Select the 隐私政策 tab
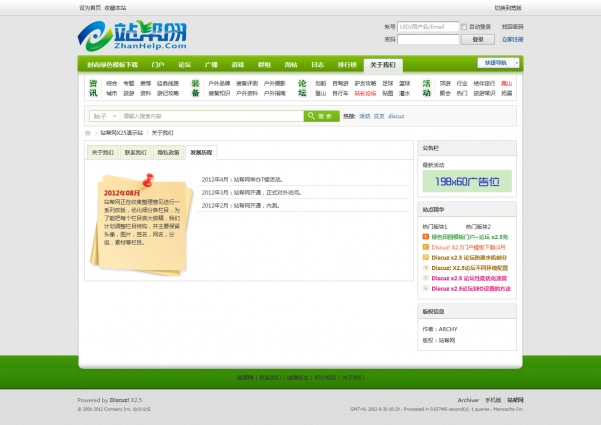This screenshot has width=601, height=425. 168,153
